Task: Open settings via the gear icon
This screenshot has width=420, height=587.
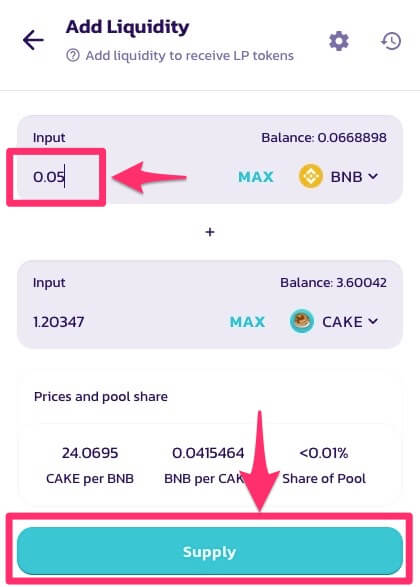Action: pos(339,41)
